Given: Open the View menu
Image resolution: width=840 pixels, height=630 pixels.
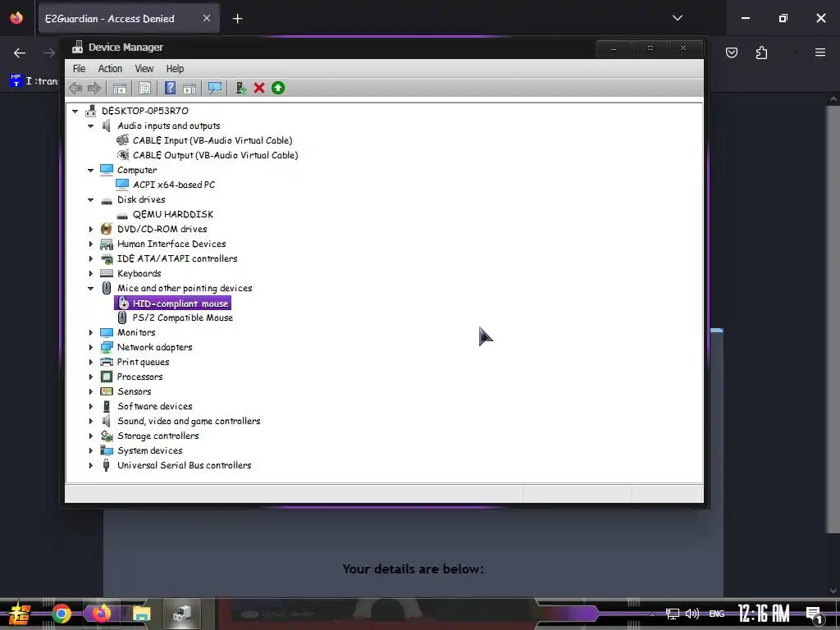Looking at the screenshot, I should click(x=144, y=69).
